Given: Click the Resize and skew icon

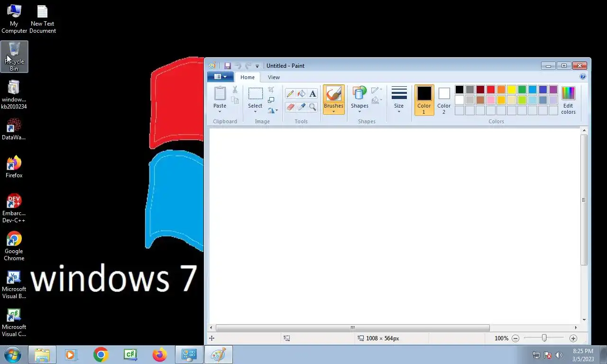Looking at the screenshot, I should (x=271, y=100).
